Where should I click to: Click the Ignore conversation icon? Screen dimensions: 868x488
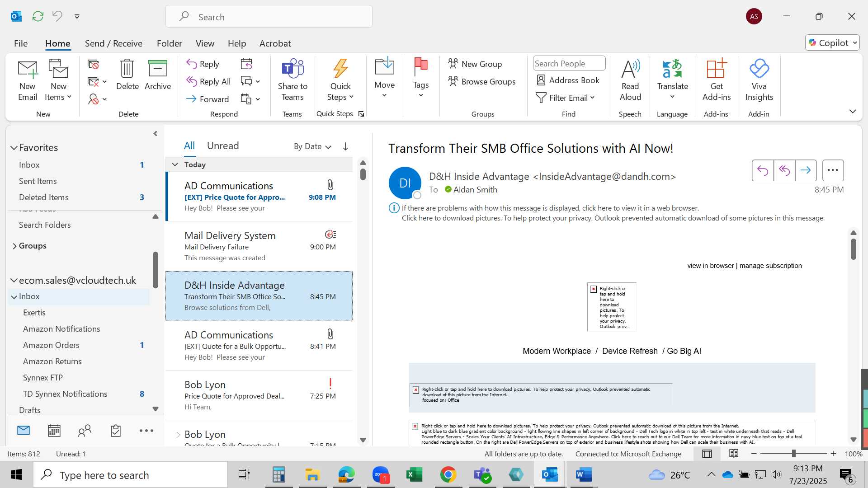(93, 65)
